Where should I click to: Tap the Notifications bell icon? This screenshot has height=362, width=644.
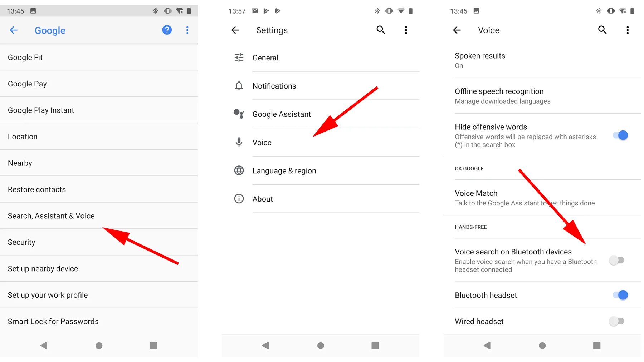click(x=239, y=86)
